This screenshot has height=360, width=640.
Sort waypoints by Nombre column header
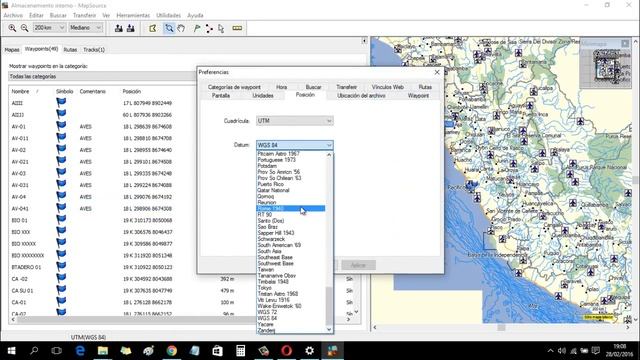pyautogui.click(x=20, y=91)
